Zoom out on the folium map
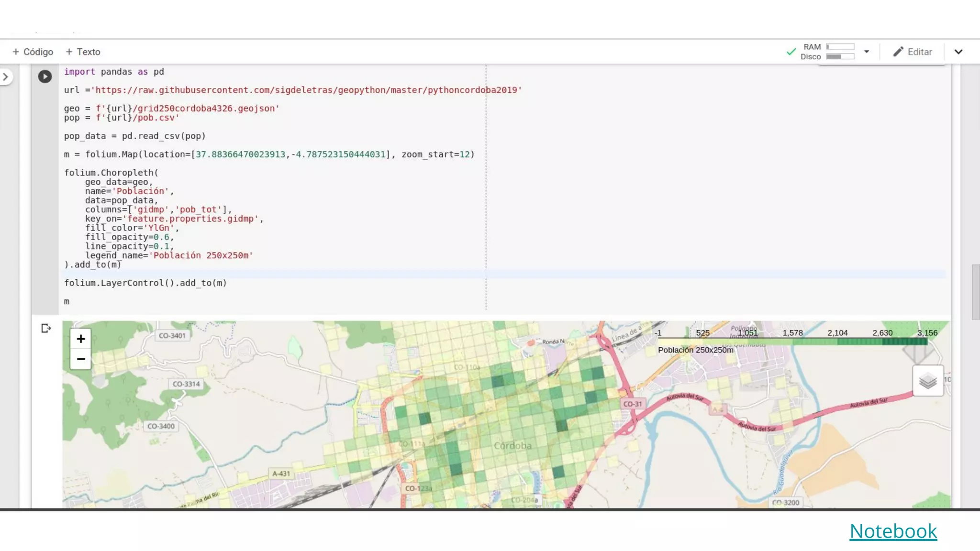 [x=81, y=359]
